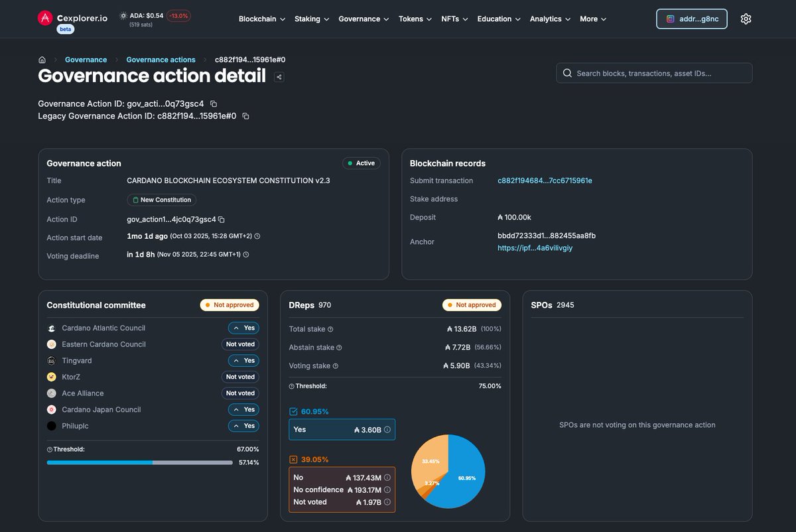This screenshot has height=532, width=796.
Task: Click info icon next to Total stake
Action: point(330,329)
